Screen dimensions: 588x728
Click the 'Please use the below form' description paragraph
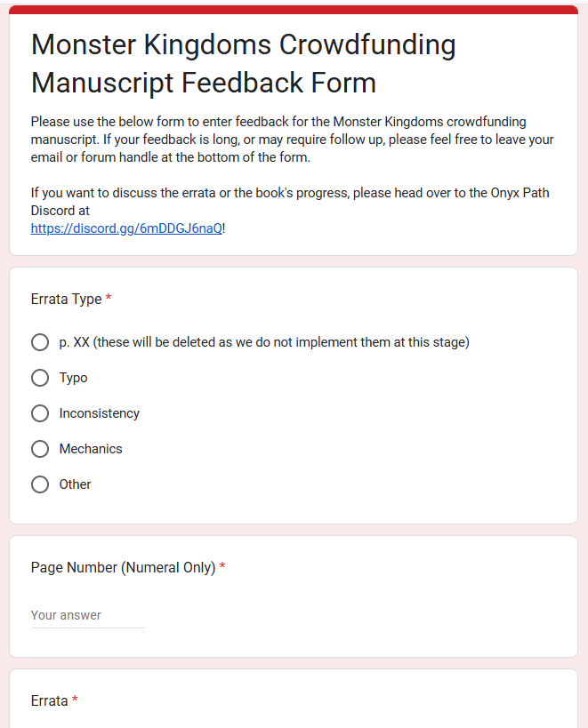292,140
